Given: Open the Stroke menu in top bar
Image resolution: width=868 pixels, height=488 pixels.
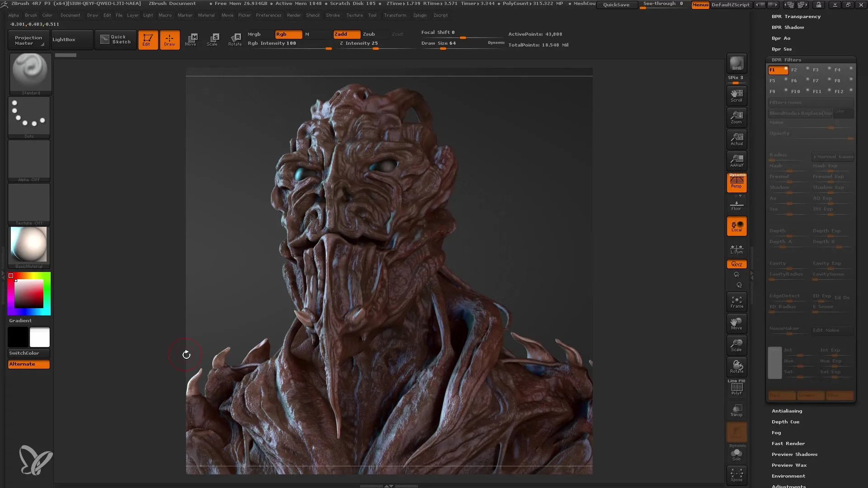Looking at the screenshot, I should [332, 15].
